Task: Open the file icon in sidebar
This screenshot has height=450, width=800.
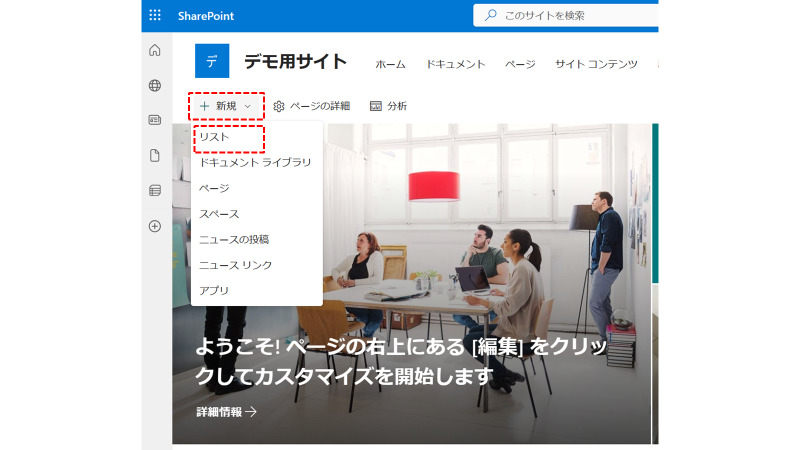Action: tap(155, 156)
